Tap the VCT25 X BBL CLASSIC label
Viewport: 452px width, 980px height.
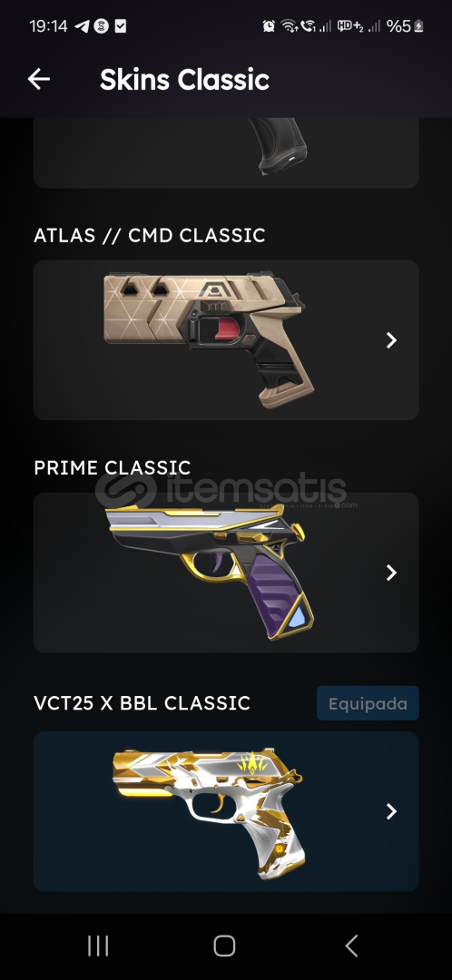[x=142, y=703]
